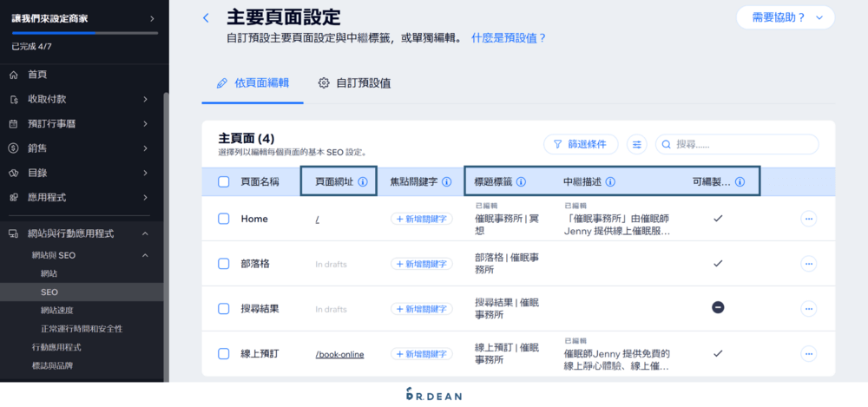Expand the 銷售 submenu arrow
868x407 pixels.
tap(145, 148)
